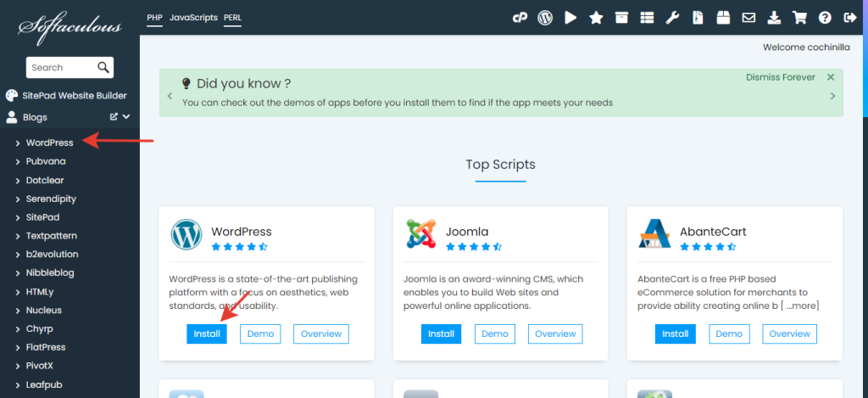Switch to the PERL scripts tab
The height and width of the screenshot is (398, 868).
[232, 18]
